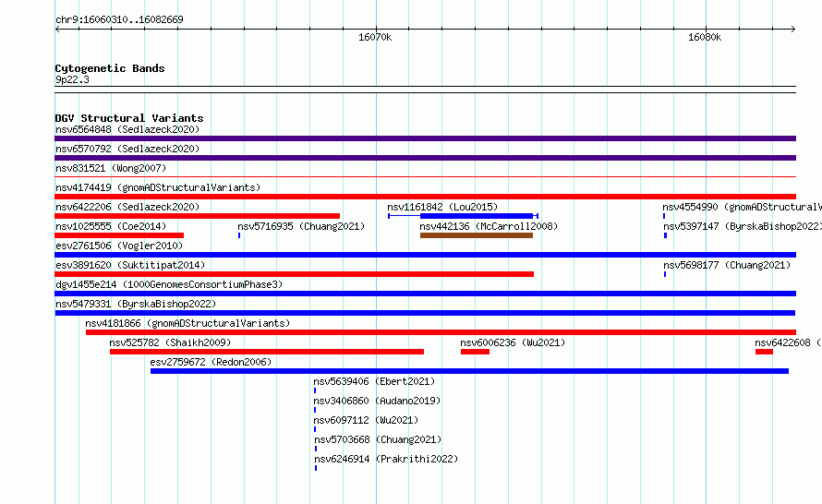Click the Cytogenetic Bands track title
The width and height of the screenshot is (822, 504).
coord(110,68)
